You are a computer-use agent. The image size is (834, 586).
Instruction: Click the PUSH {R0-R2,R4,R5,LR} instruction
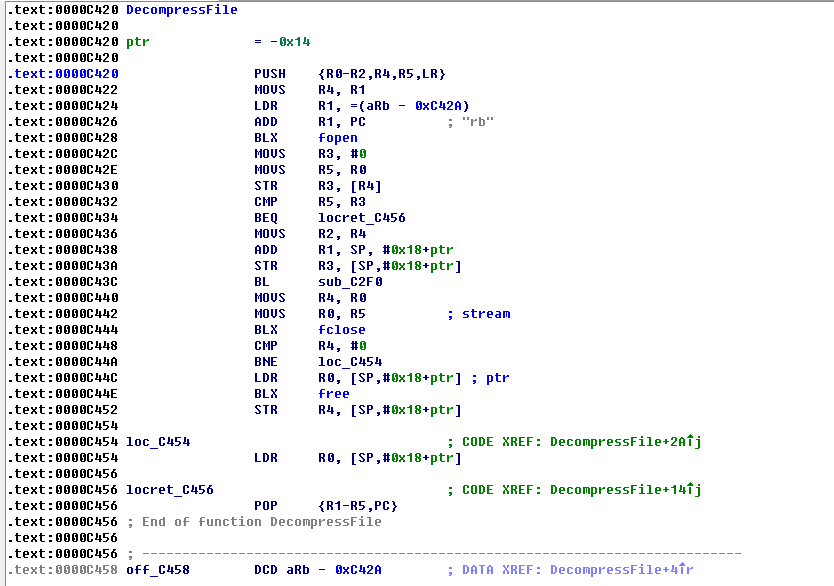click(x=349, y=73)
